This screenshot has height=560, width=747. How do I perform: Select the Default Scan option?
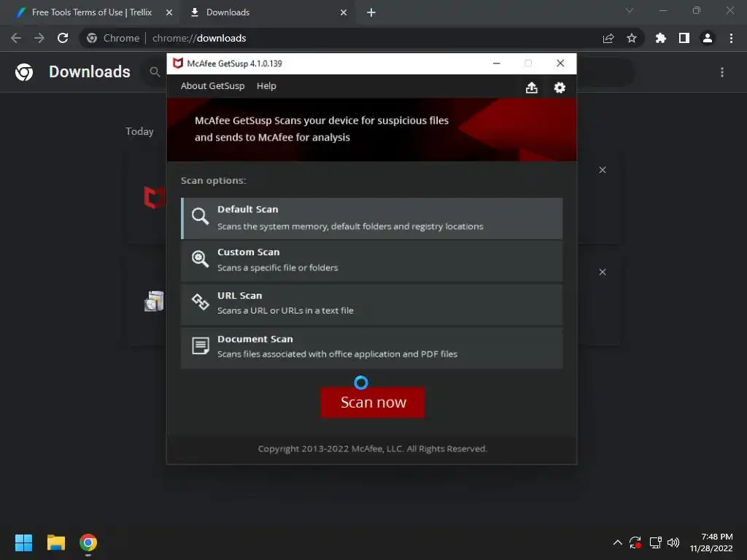pyautogui.click(x=371, y=219)
